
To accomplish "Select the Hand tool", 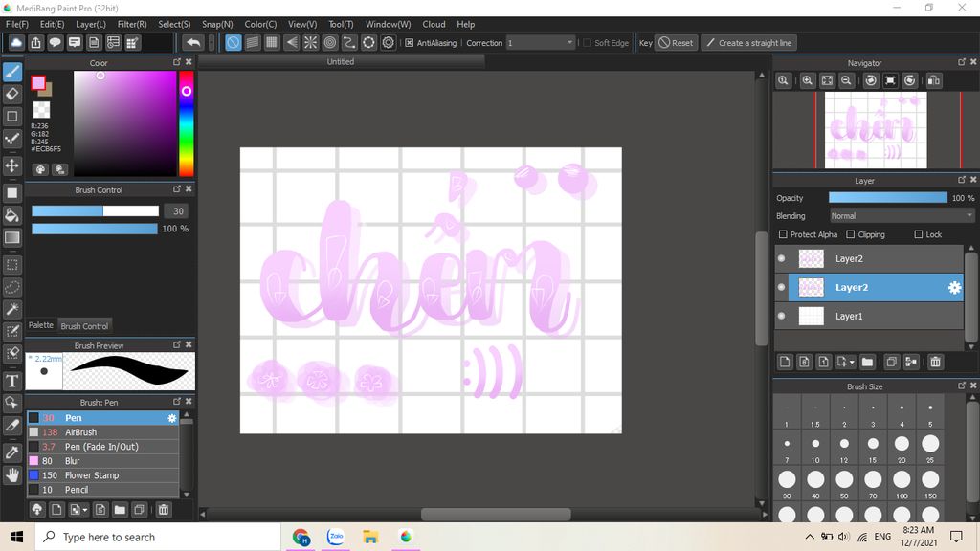I will pos(11,474).
